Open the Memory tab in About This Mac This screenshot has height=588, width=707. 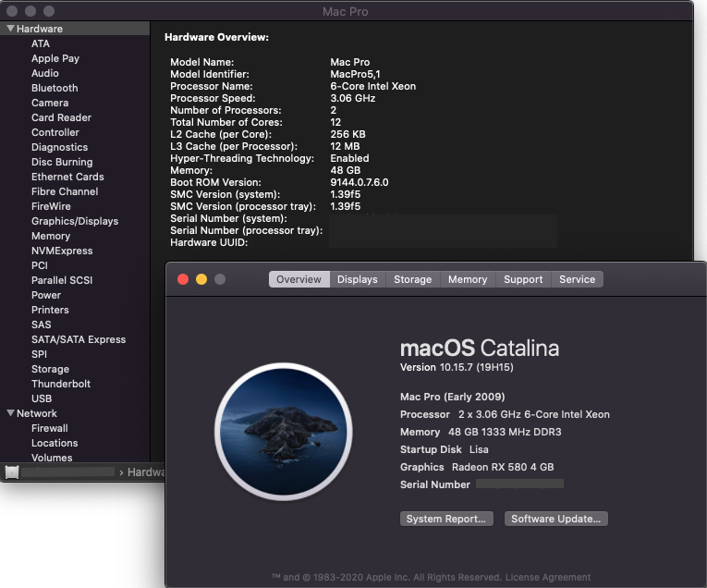point(468,279)
